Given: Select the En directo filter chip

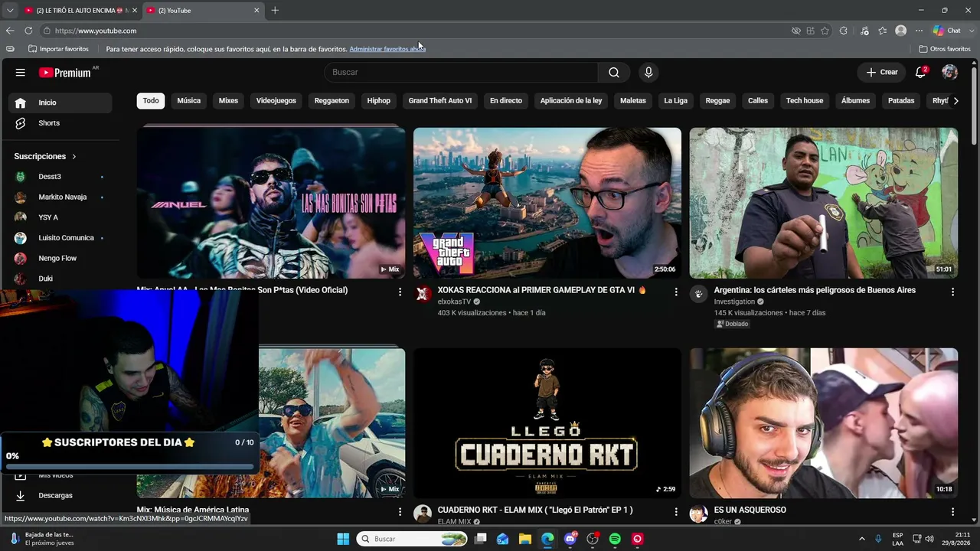Looking at the screenshot, I should 506,101.
